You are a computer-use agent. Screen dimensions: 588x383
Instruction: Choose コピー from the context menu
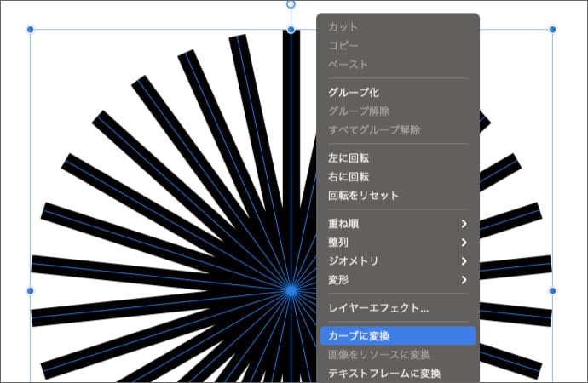click(x=343, y=46)
